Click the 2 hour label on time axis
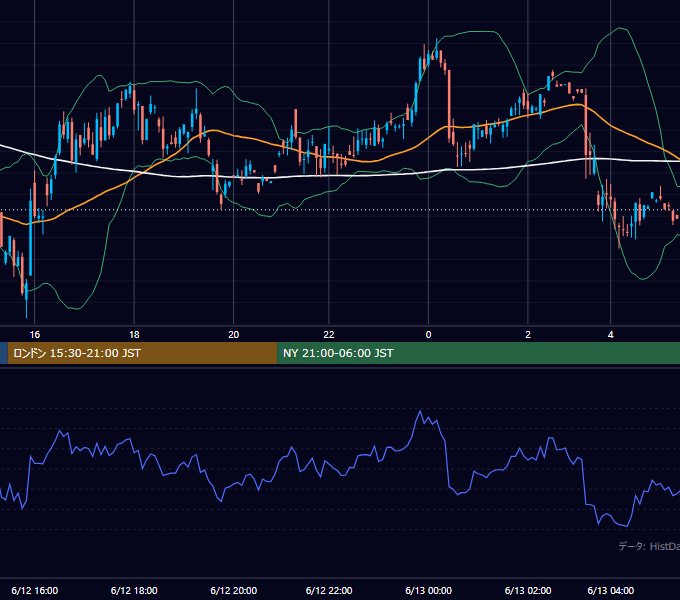This screenshot has width=680, height=600. pos(528,335)
